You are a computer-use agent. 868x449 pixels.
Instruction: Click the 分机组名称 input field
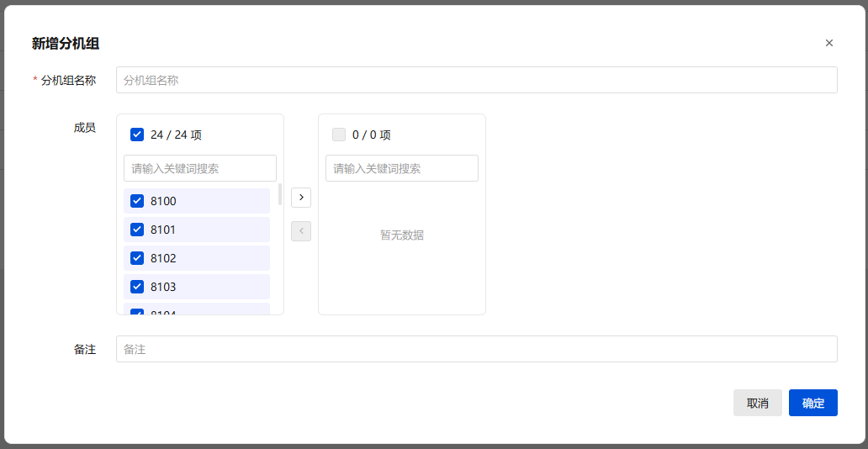pos(476,80)
